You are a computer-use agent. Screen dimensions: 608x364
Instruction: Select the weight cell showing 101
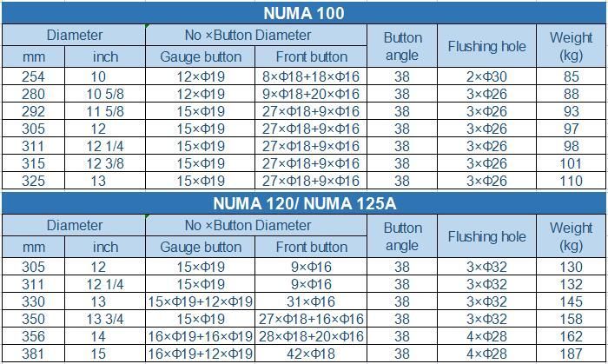coord(572,163)
